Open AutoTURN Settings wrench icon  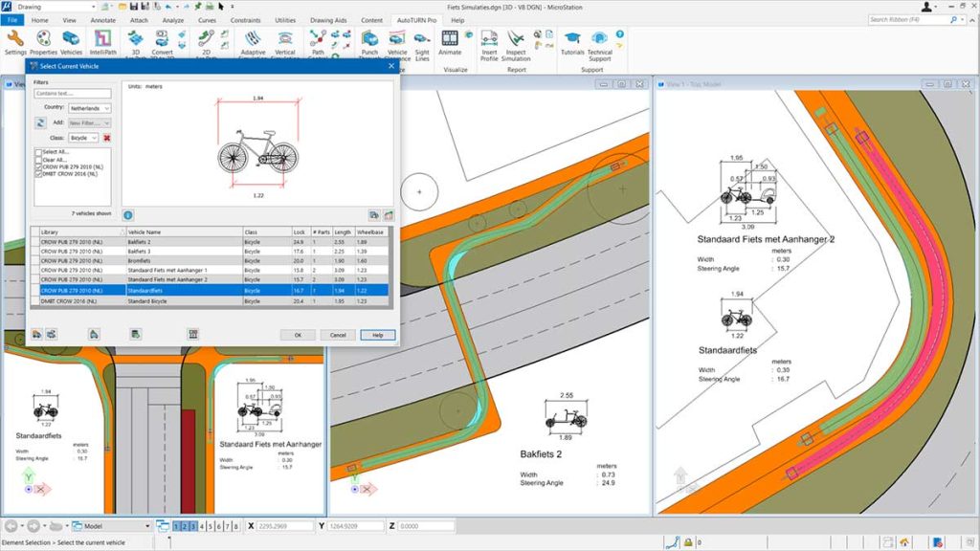[15, 38]
